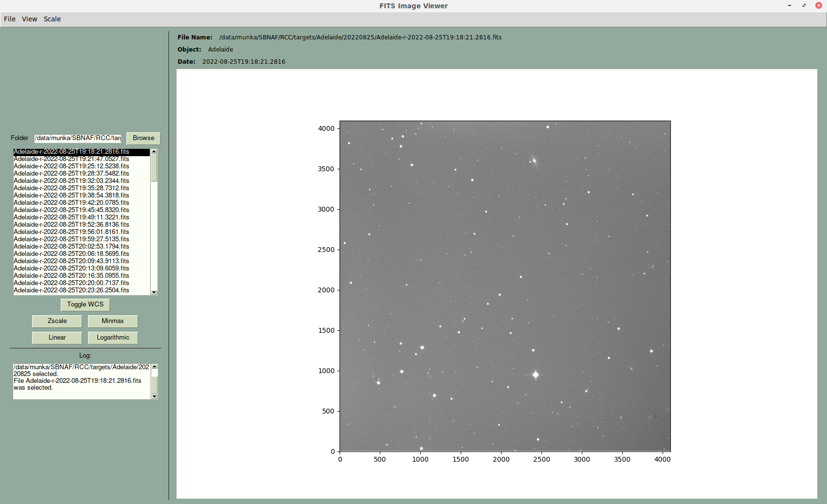The height and width of the screenshot is (504, 827).
Task: Toggle WCS coordinates display
Action: pyautogui.click(x=85, y=305)
